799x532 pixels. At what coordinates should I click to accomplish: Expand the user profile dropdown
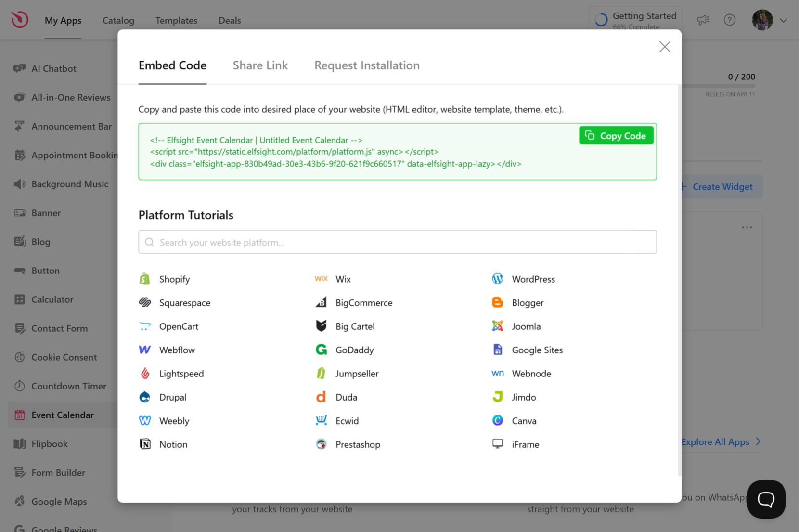pyautogui.click(x=784, y=20)
